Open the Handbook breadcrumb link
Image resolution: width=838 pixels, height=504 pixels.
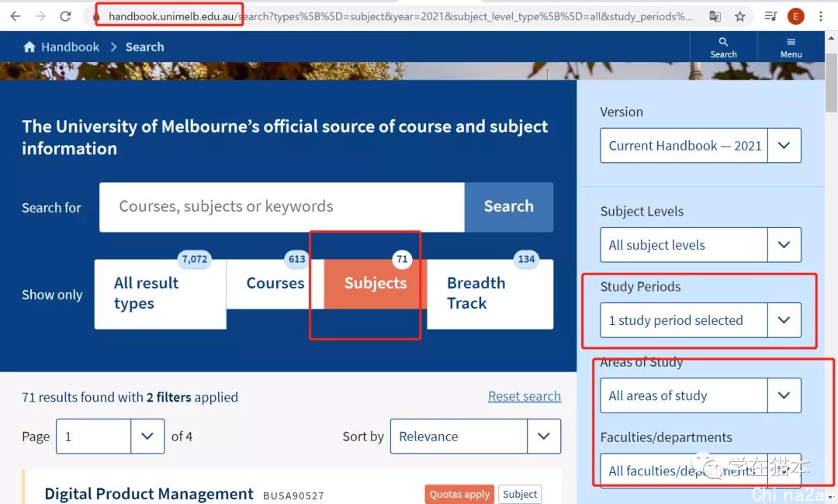point(70,47)
